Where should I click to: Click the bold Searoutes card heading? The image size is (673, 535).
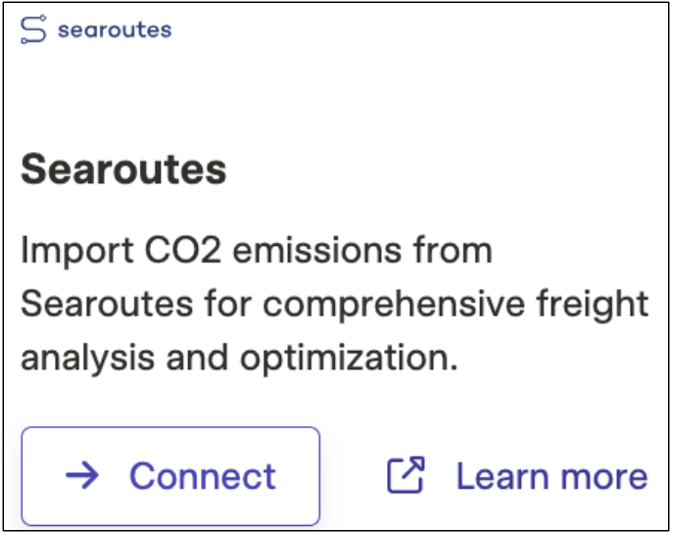pyautogui.click(x=124, y=170)
